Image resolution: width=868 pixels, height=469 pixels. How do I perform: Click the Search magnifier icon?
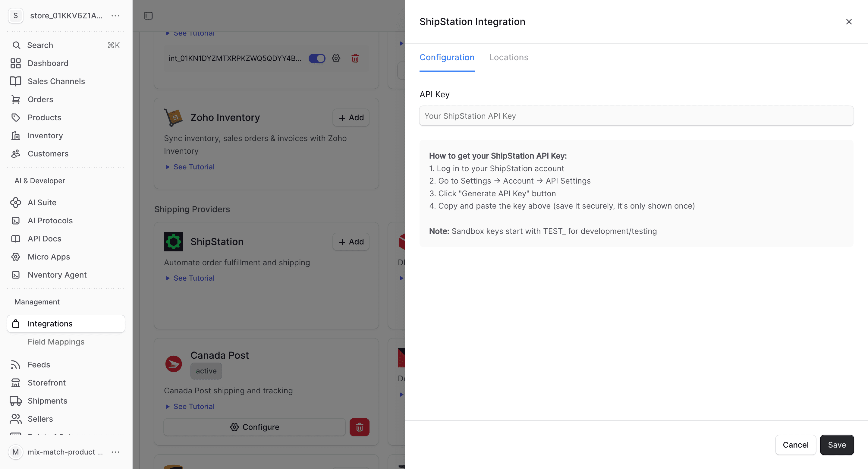click(16, 45)
